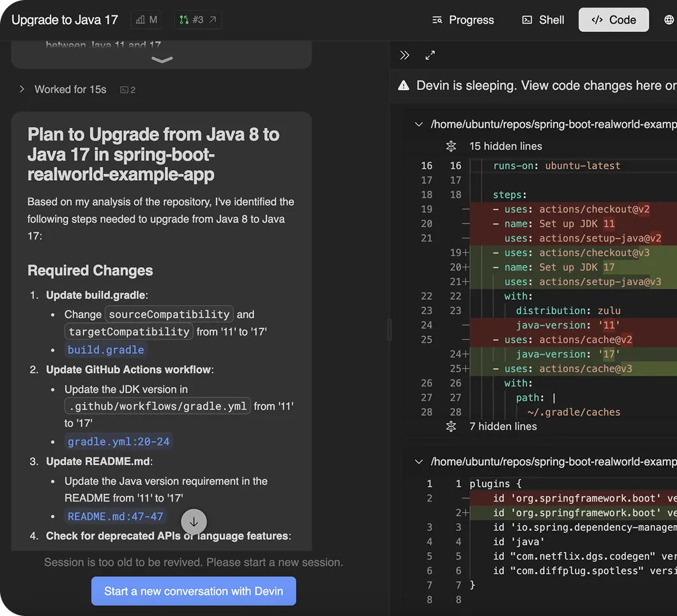Click the .github/workflows/gradle.yml code label
Screen dimensions: 677x616
(158, 406)
